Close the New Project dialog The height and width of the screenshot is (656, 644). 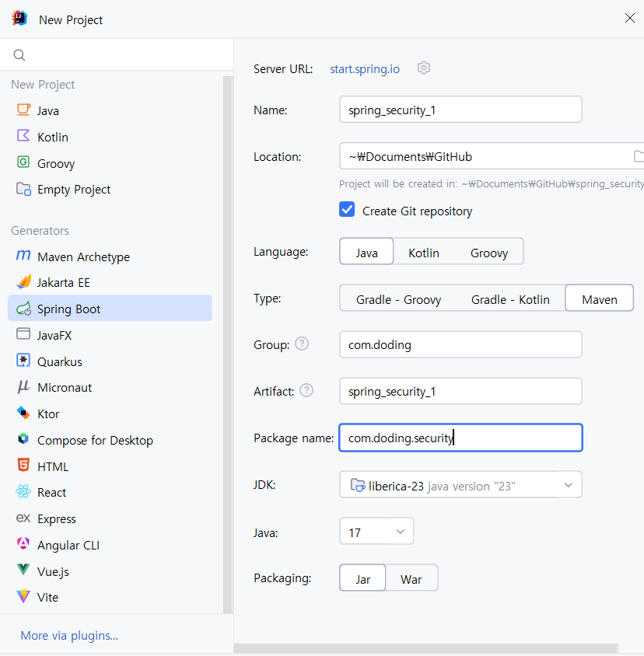[x=630, y=18]
